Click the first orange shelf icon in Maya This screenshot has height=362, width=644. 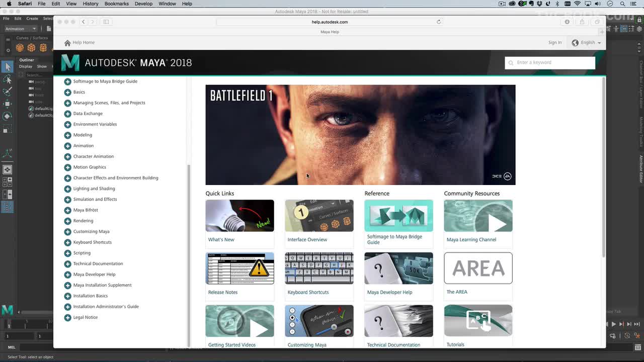pos(20,48)
